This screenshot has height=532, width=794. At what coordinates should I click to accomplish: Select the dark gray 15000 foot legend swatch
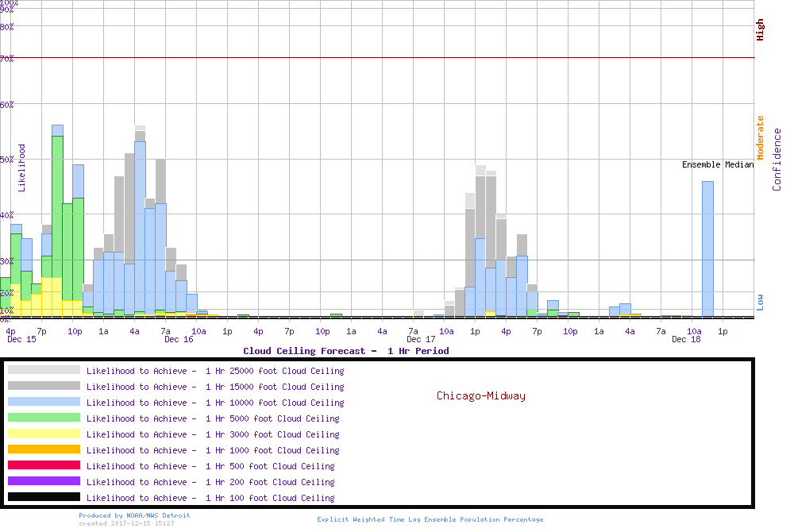(x=44, y=386)
